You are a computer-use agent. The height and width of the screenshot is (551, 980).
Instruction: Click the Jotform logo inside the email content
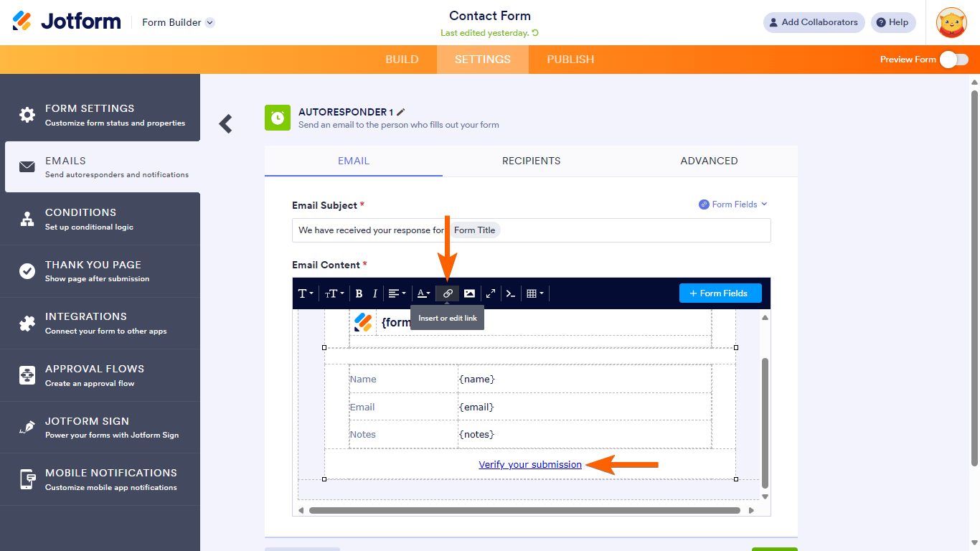click(x=363, y=322)
